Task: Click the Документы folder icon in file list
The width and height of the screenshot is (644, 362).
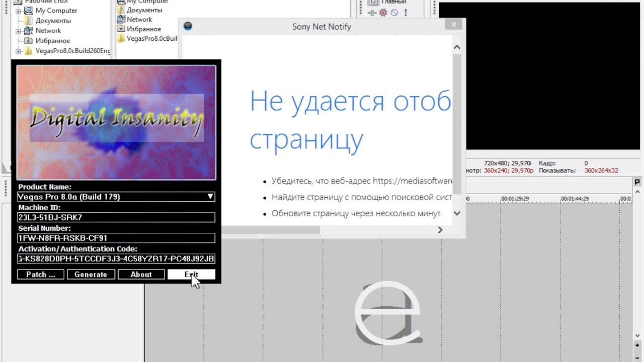Action: [121, 10]
